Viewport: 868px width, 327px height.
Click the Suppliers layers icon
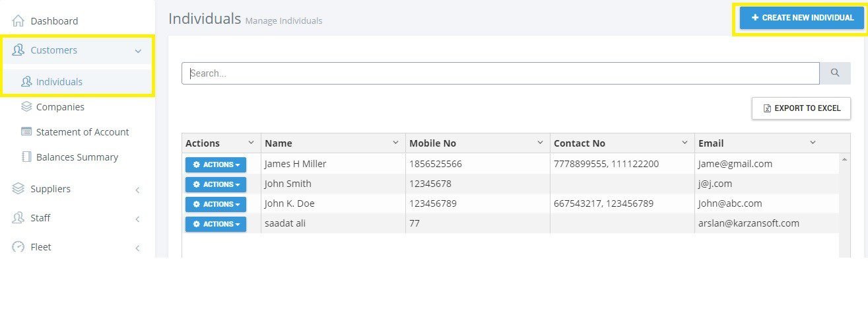coord(18,189)
